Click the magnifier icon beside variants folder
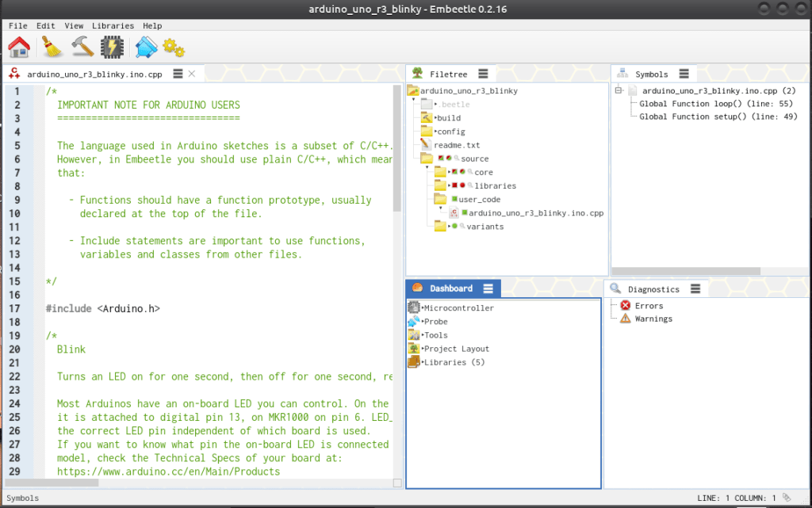This screenshot has height=508, width=812. [x=462, y=226]
